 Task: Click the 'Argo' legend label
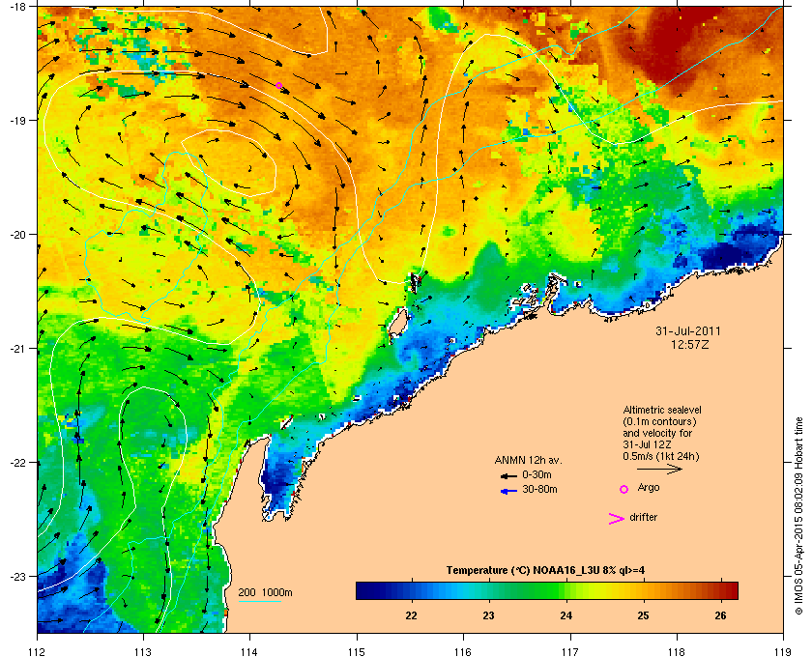point(649,488)
